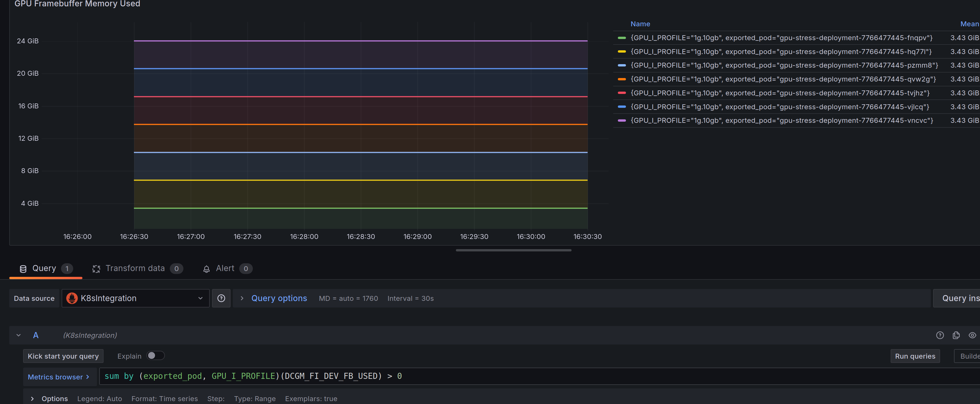
Task: Sort legend by Name column header
Action: click(640, 24)
